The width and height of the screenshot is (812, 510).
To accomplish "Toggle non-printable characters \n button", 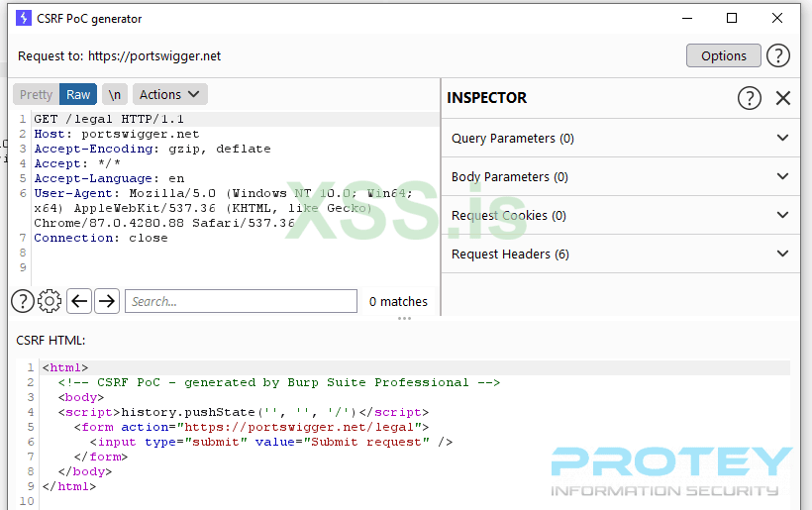I will pyautogui.click(x=115, y=95).
